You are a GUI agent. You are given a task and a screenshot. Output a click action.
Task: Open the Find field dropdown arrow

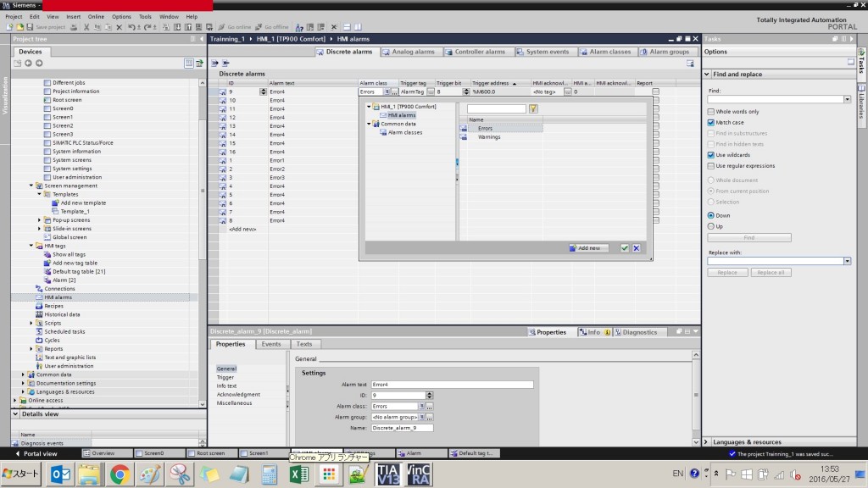[847, 100]
